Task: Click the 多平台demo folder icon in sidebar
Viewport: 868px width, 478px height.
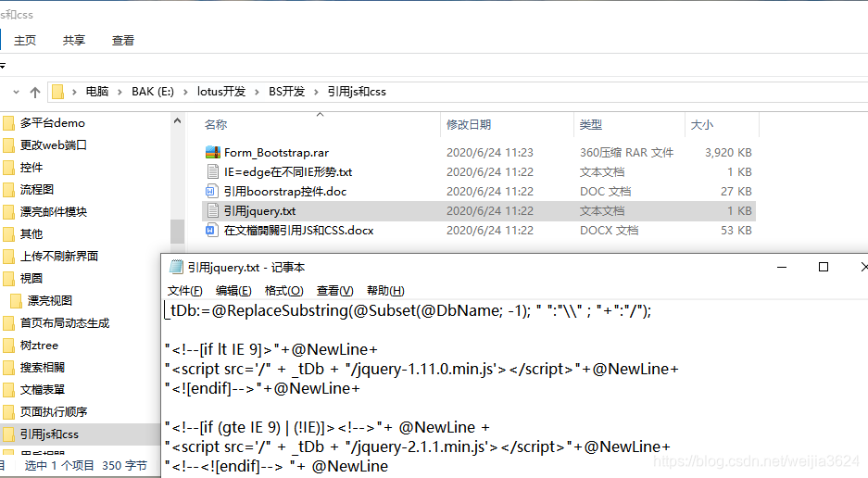Action: click(9, 123)
